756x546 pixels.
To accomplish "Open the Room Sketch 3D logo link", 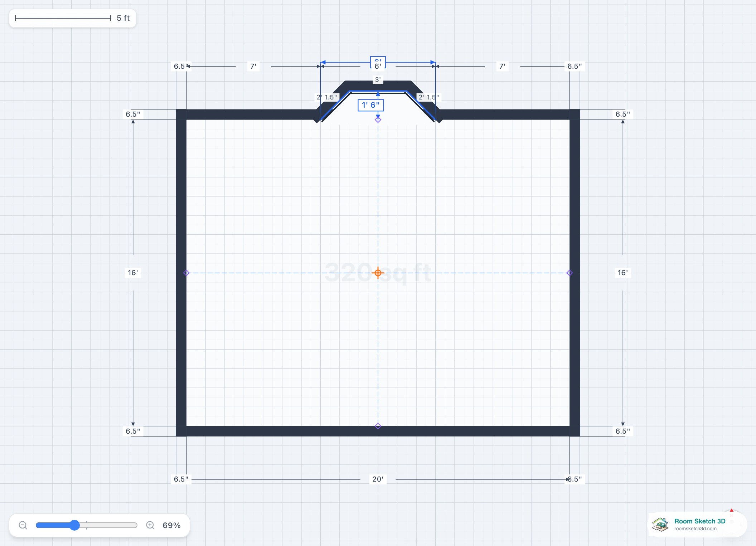I will coord(697,525).
